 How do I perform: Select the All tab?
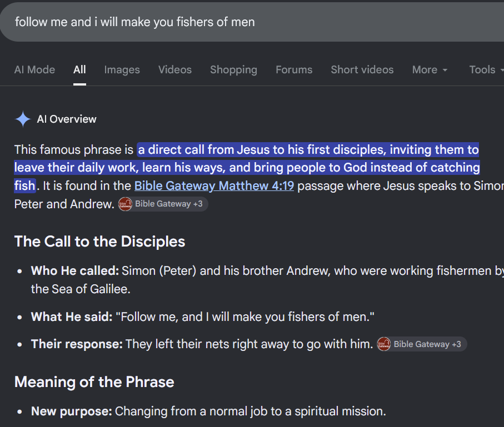[79, 70]
